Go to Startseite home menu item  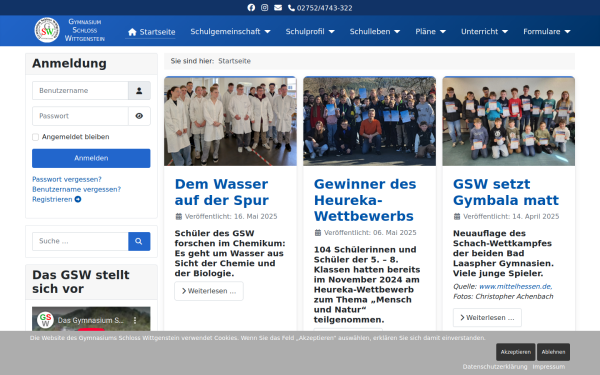[x=152, y=32]
